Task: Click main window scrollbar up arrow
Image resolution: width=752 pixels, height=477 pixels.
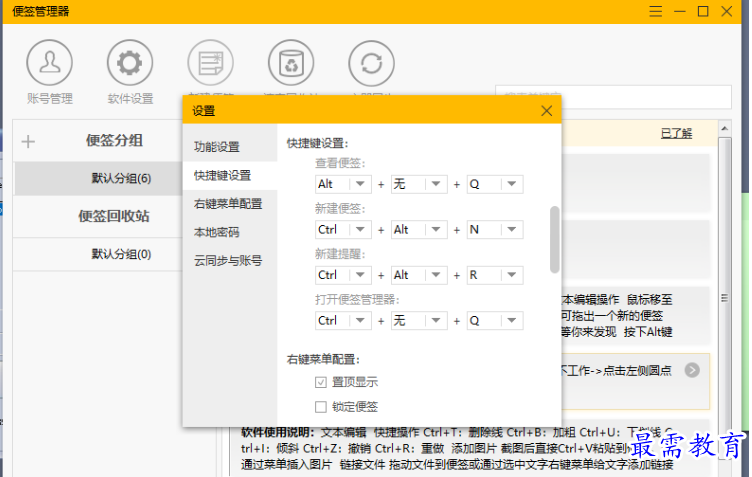Action: pos(725,128)
